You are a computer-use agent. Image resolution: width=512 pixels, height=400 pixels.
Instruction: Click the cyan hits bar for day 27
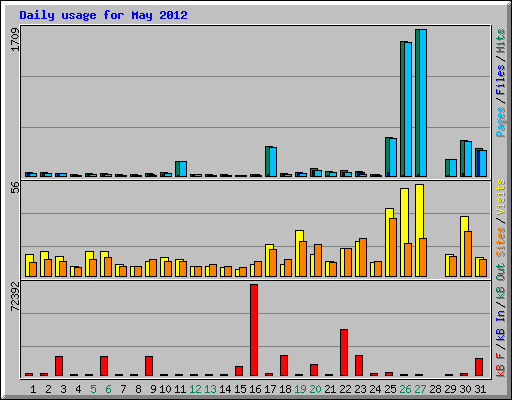click(x=423, y=103)
